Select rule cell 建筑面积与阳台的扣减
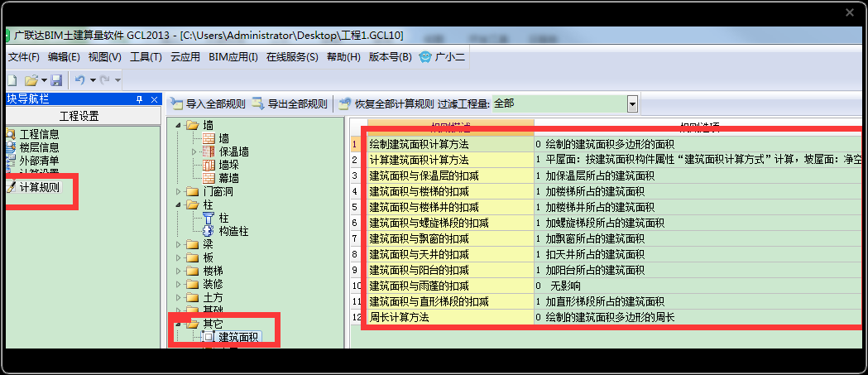This screenshot has height=375, width=868. [451, 271]
